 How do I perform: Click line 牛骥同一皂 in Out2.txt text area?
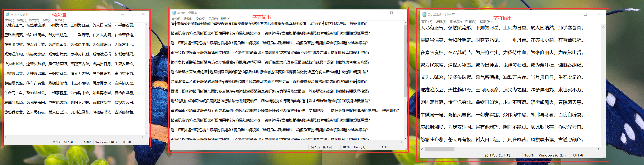(x=502, y=115)
